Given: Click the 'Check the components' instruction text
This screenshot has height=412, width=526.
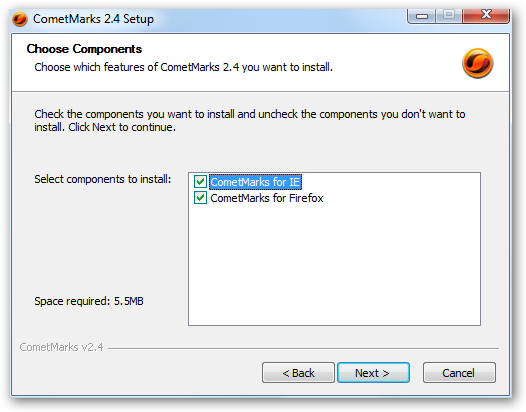Looking at the screenshot, I should pos(250,120).
